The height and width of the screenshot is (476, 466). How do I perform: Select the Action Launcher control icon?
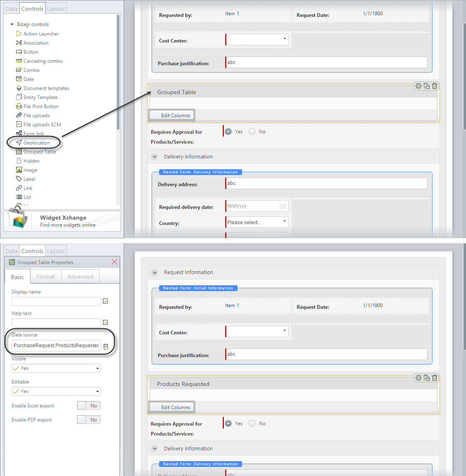point(19,33)
